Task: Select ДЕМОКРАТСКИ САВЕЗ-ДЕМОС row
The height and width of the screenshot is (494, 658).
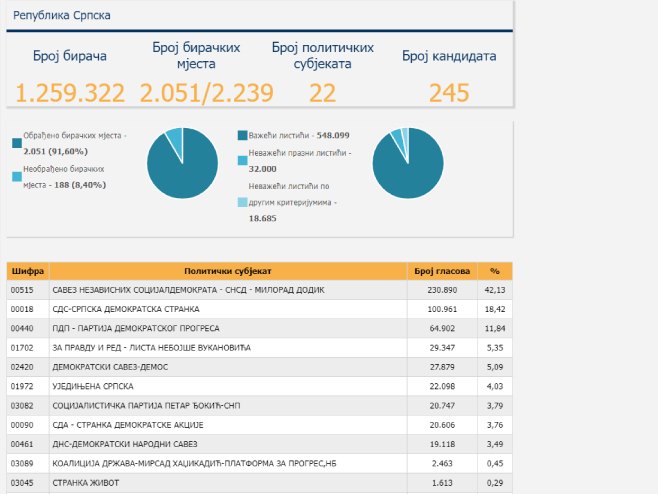Action: click(x=259, y=367)
